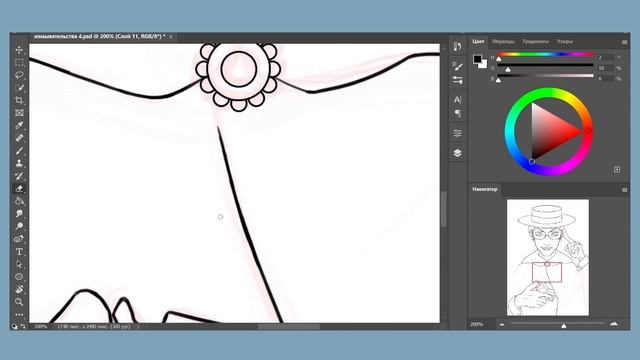
Task: Expand the status bar info arrow
Action: point(138,327)
